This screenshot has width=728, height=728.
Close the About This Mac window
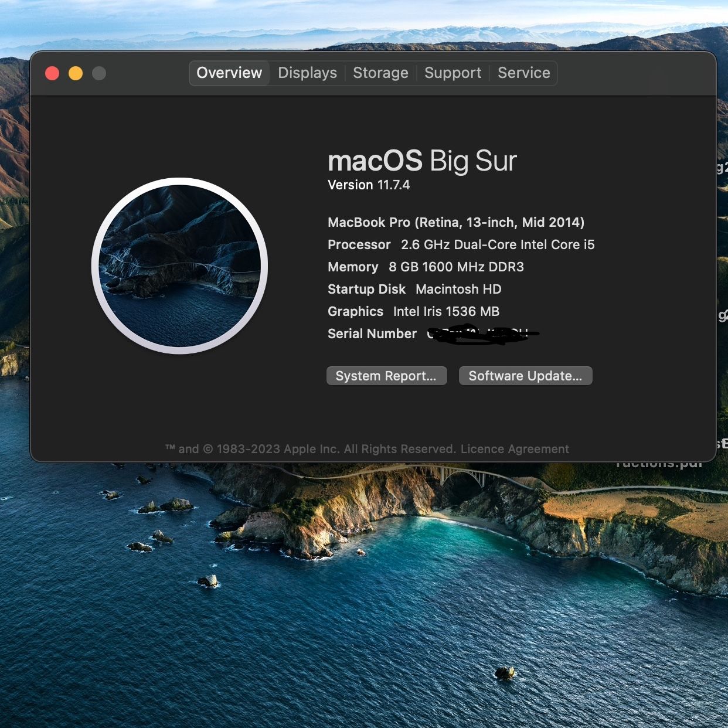tap(52, 73)
